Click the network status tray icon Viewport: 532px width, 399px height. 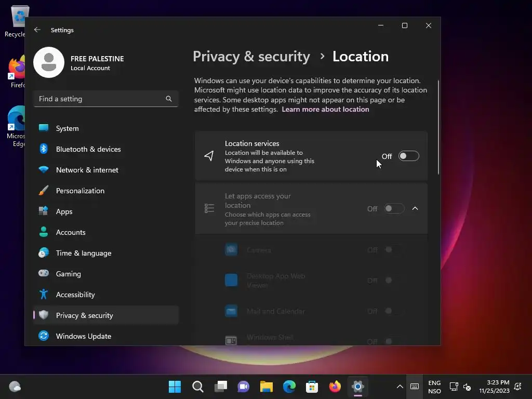[x=454, y=387]
